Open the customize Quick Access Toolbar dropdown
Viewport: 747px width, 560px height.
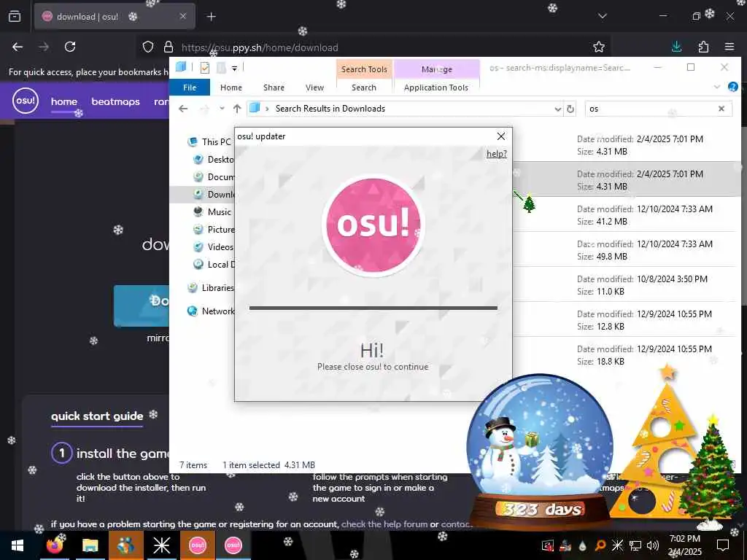point(234,68)
